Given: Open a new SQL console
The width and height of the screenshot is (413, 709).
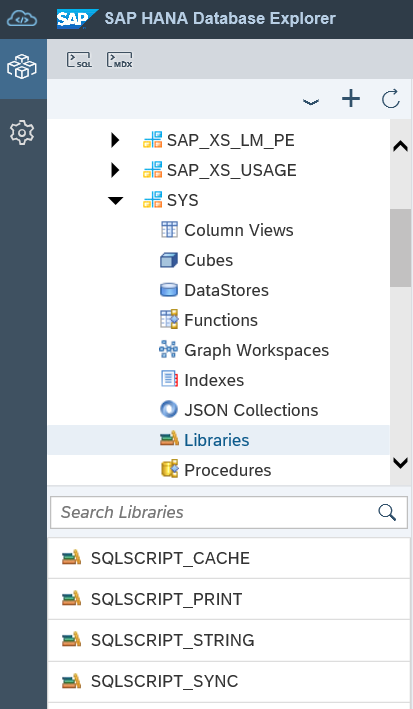Looking at the screenshot, I should point(79,60).
